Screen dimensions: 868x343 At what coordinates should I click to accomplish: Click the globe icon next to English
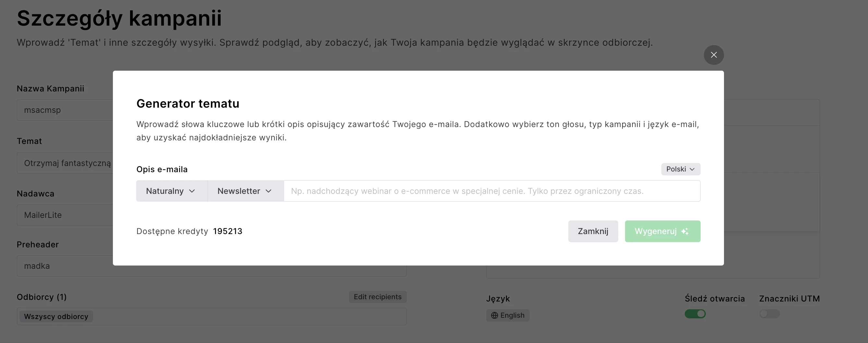click(494, 315)
